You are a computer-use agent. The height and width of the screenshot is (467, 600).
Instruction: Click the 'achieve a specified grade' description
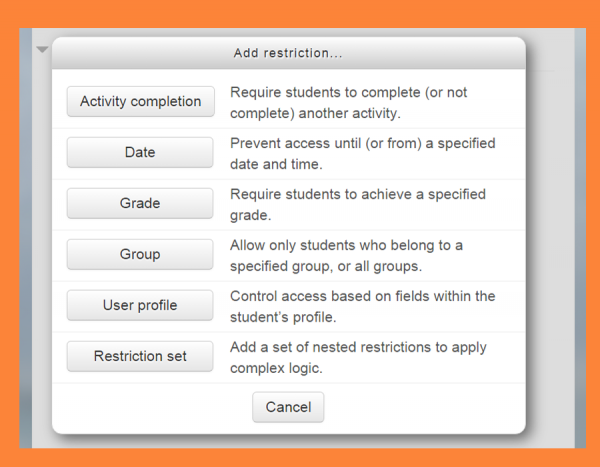[344, 204]
